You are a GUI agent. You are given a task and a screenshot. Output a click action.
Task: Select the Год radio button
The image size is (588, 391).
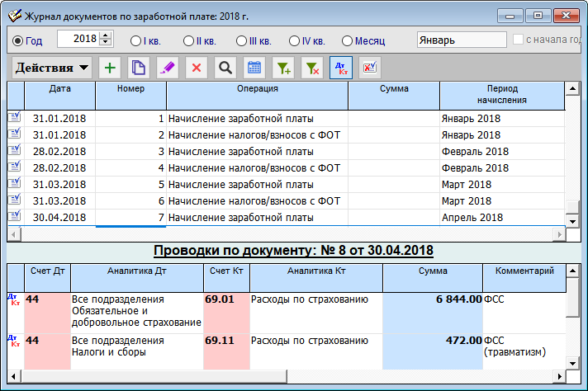click(17, 40)
